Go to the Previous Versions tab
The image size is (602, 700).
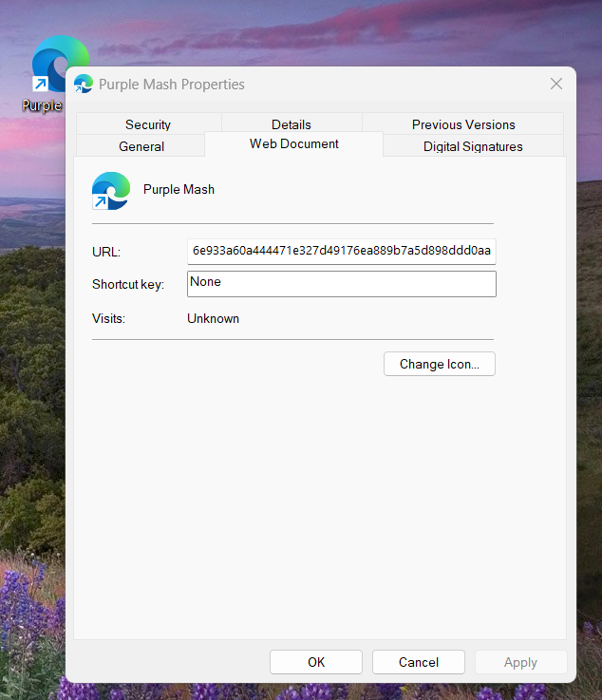(x=463, y=124)
